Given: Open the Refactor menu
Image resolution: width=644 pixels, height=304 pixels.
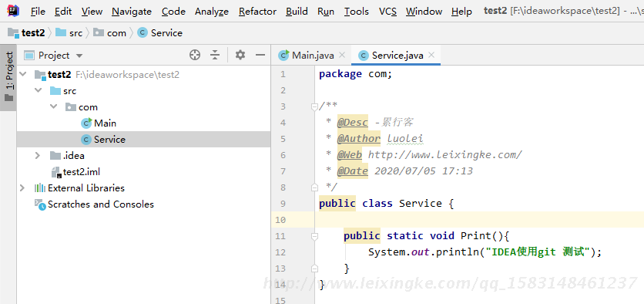Looking at the screenshot, I should (257, 12).
